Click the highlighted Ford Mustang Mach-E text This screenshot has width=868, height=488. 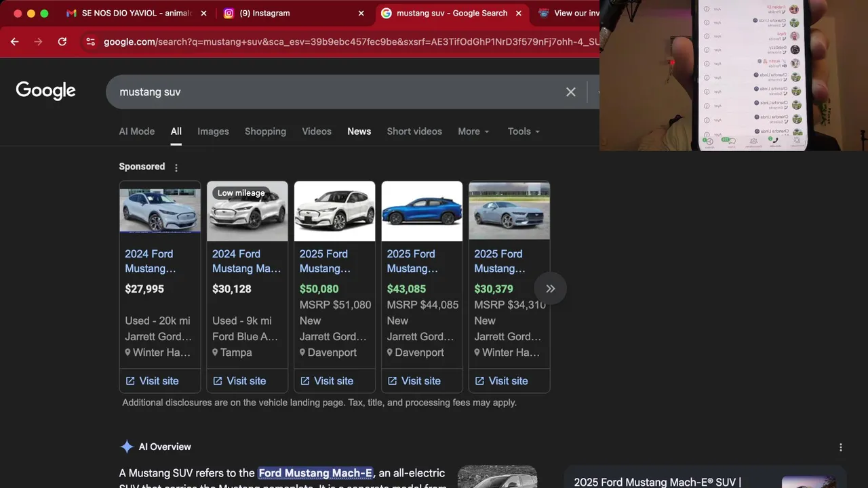point(315,473)
